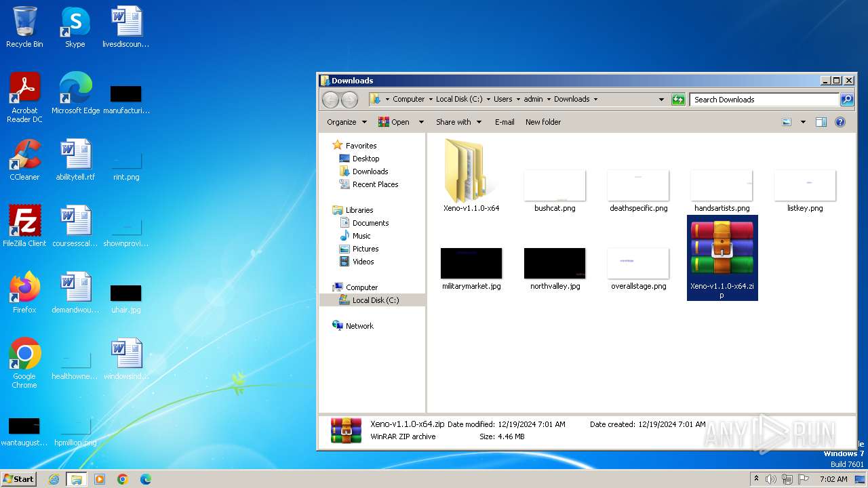The width and height of the screenshot is (868, 488).
Task: Click the Explorer Forward navigation button
Action: pos(349,100)
